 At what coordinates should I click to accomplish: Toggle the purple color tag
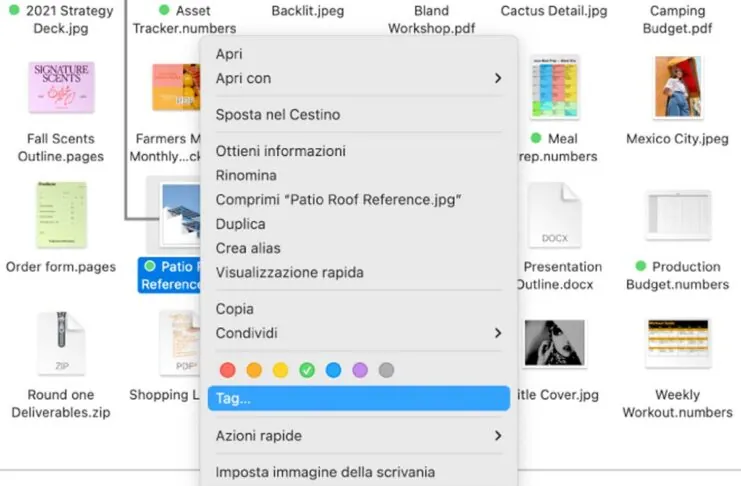point(360,370)
